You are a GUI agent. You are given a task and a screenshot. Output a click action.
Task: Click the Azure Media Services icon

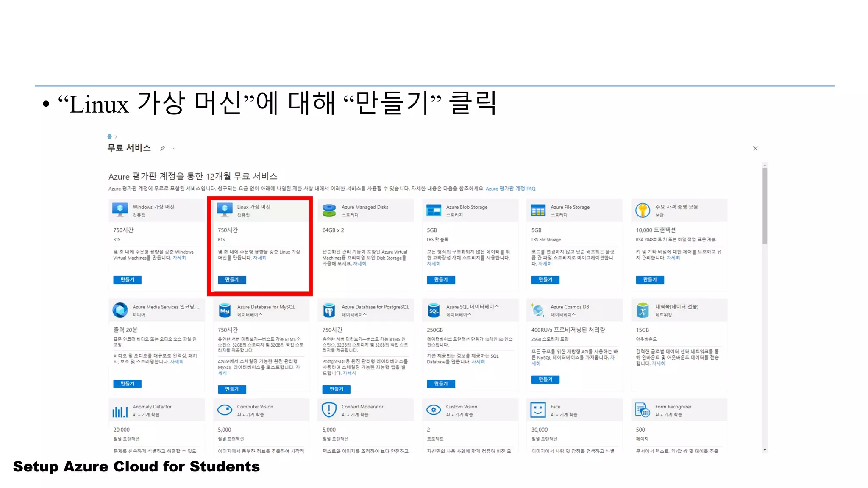(120, 310)
